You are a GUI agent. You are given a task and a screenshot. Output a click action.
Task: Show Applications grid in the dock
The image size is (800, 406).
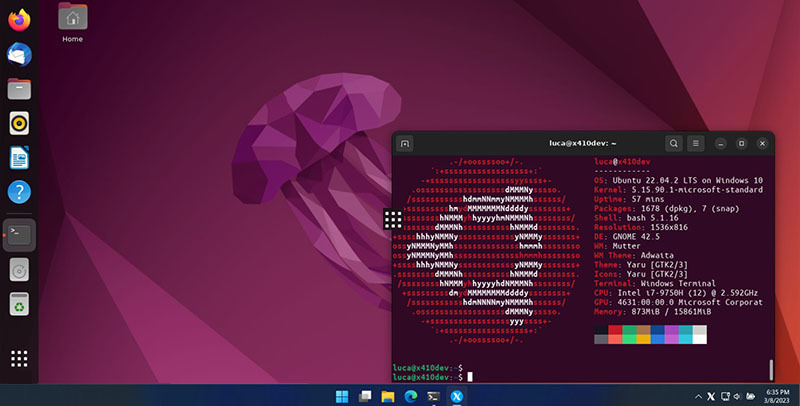coord(19,359)
